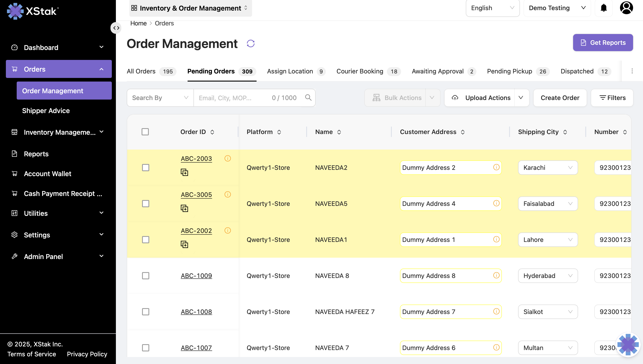The image size is (643, 364).
Task: Open Shipper Advice in the sidebar
Action: (46, 111)
